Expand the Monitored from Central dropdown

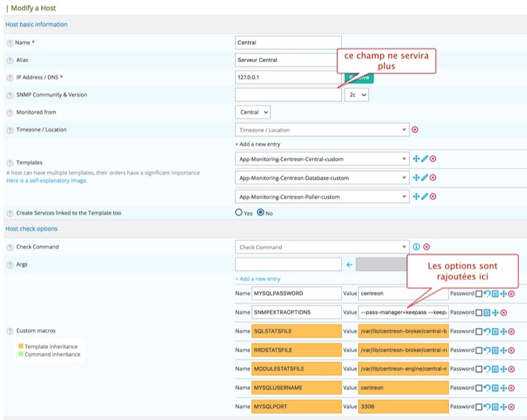tap(252, 113)
